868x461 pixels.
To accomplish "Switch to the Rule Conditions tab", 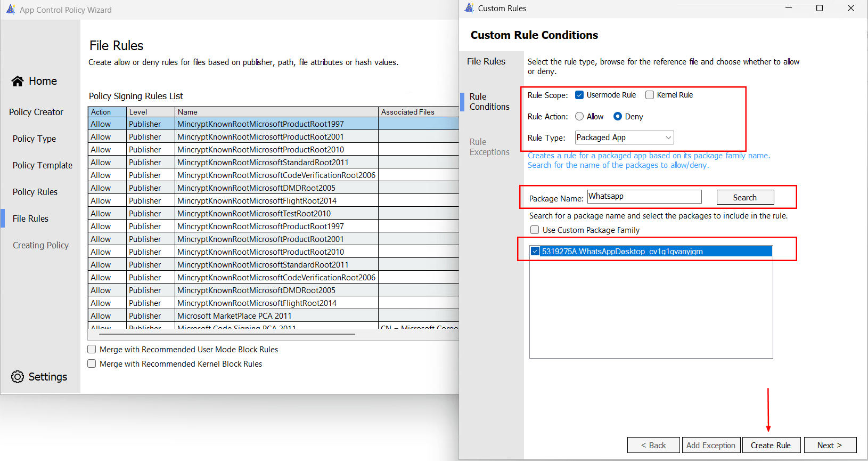I will 489,101.
